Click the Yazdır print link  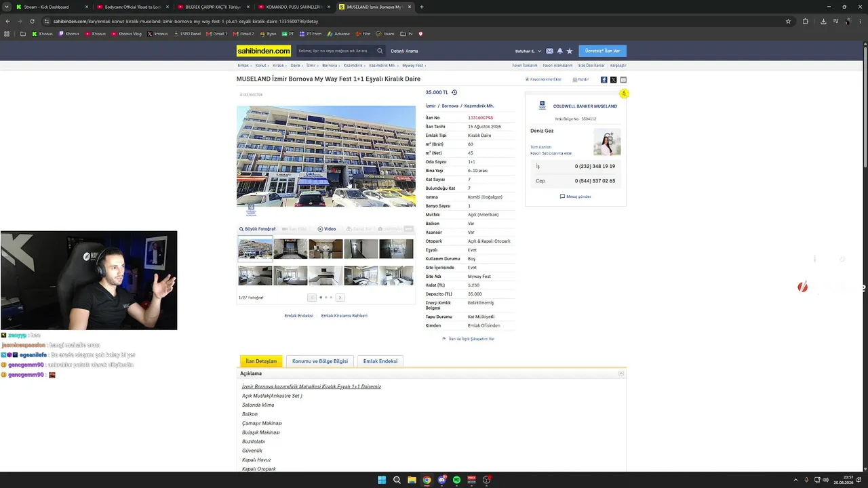[x=580, y=79]
